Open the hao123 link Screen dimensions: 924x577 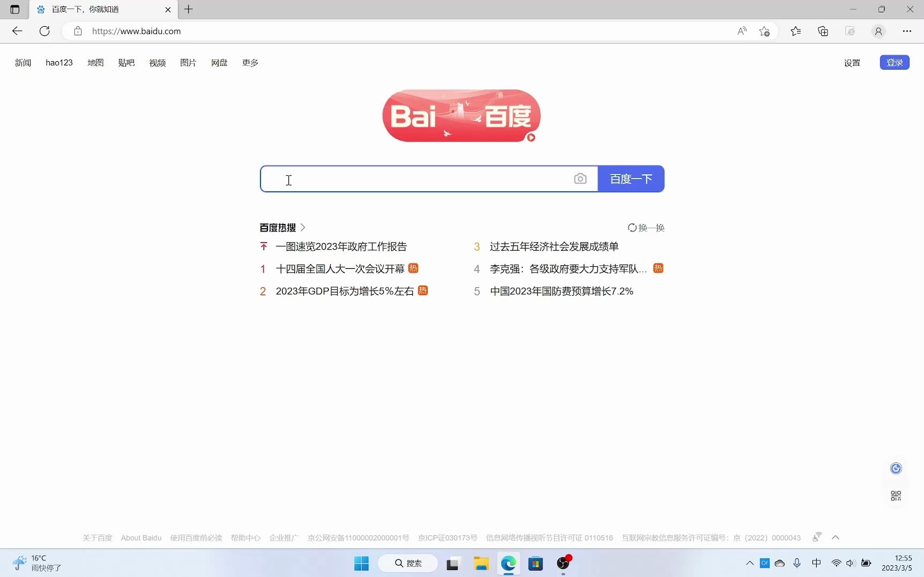pos(59,63)
